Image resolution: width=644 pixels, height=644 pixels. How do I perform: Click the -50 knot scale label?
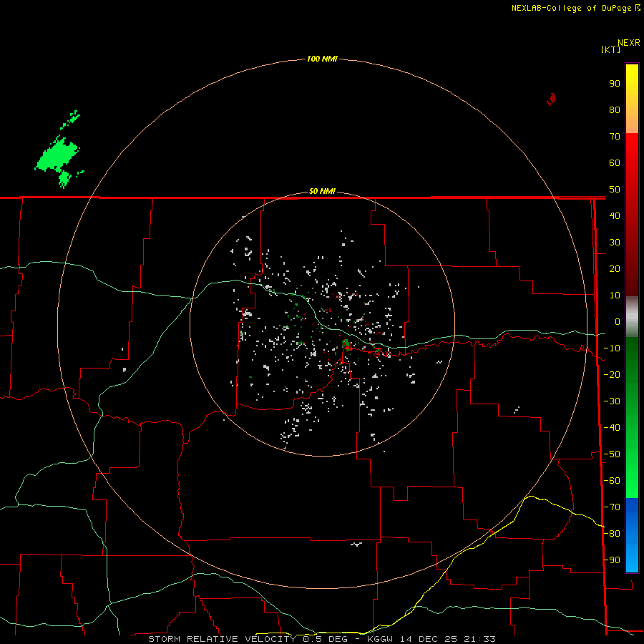pos(612,454)
